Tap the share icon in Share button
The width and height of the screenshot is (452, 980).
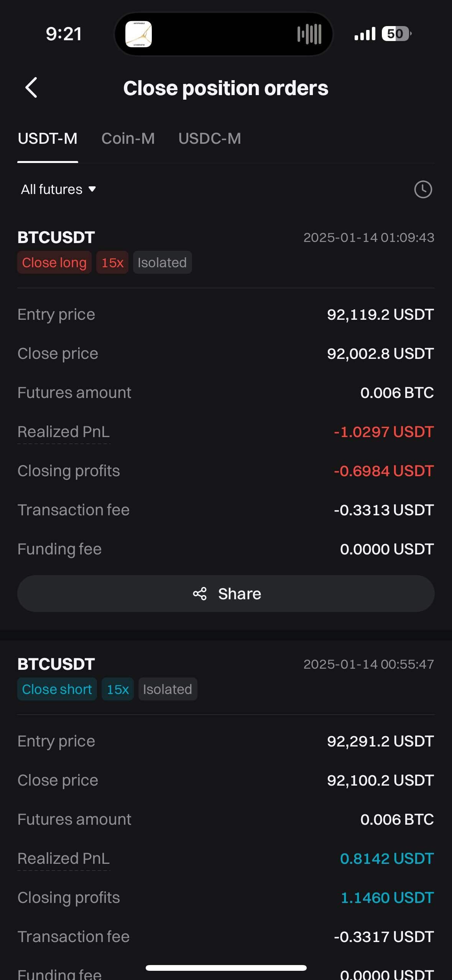200,594
